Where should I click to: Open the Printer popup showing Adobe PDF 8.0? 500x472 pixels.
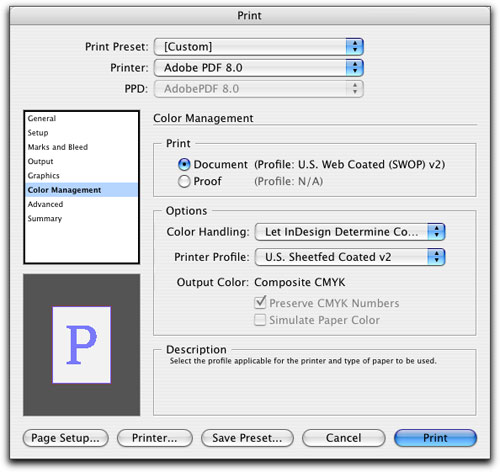pos(259,68)
